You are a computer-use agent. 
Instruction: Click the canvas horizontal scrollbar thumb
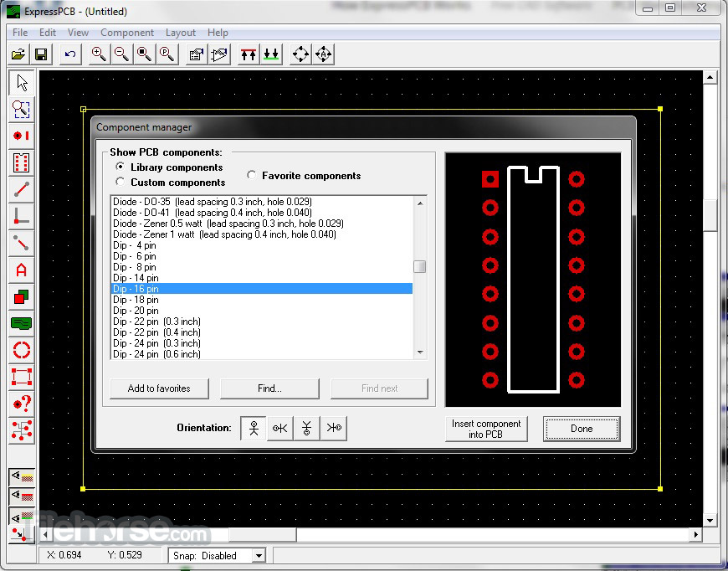coord(262,535)
